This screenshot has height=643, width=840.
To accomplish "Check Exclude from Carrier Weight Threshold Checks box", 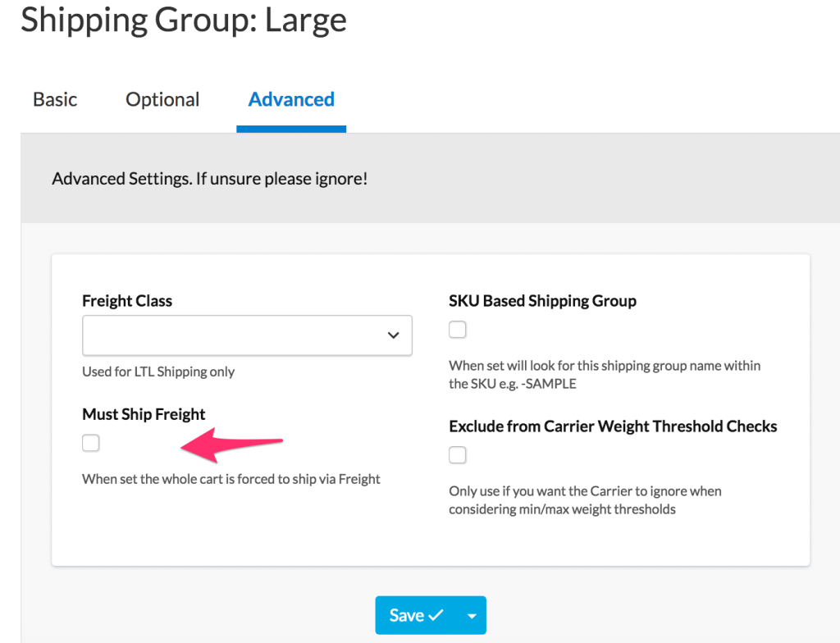I will point(458,455).
